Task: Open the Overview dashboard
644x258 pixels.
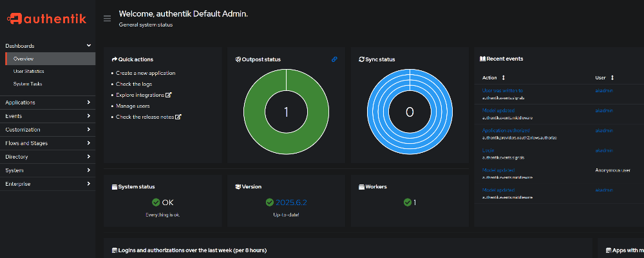Action: 50,59
